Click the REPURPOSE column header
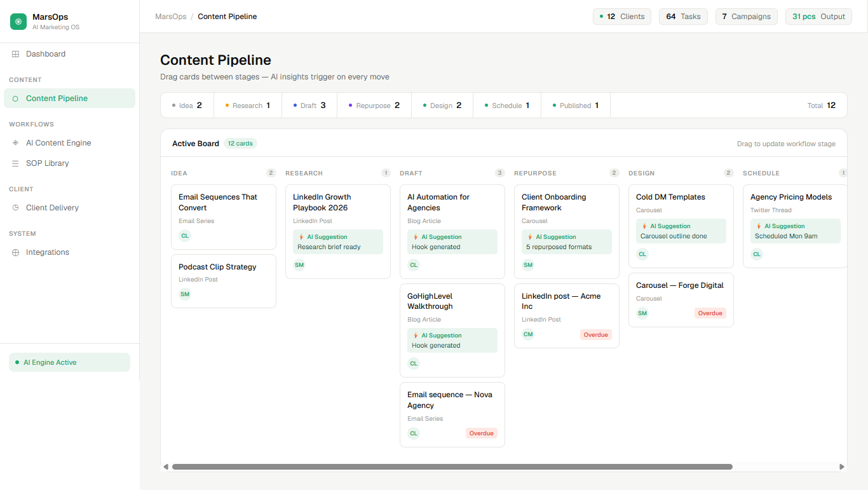868x490 pixels. pos(535,173)
